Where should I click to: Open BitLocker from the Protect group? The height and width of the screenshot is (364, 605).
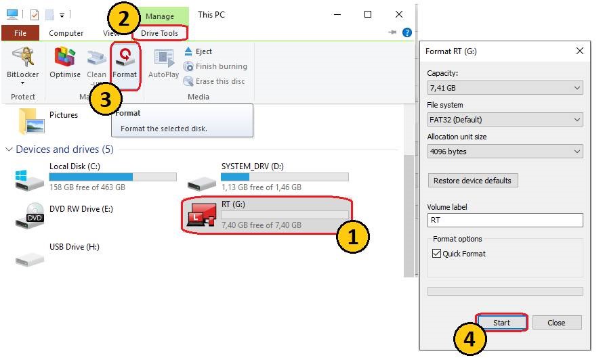(x=22, y=63)
